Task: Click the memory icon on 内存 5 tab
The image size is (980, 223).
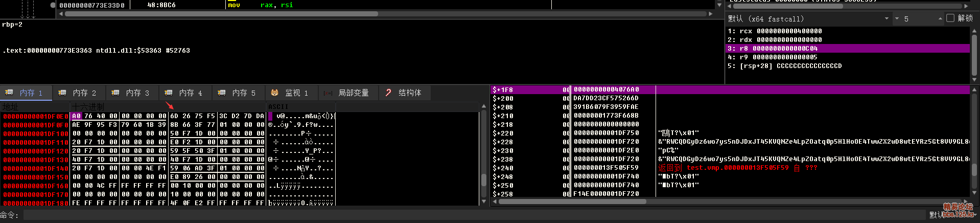Action: pos(222,93)
